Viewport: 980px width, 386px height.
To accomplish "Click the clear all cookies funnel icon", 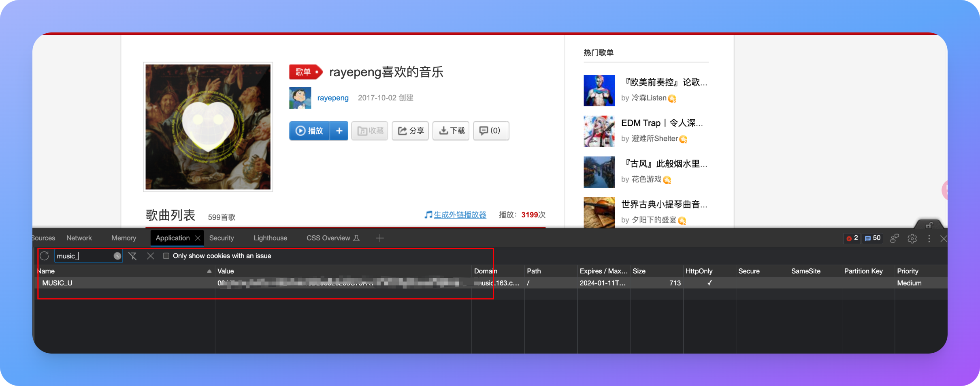I will coord(132,256).
